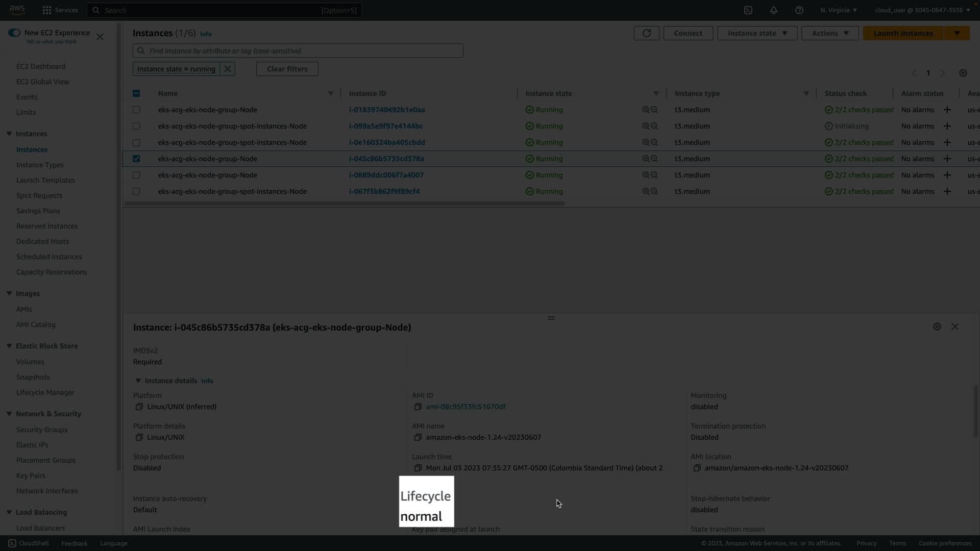Open the CloudShell icon in top bar
The height and width of the screenshot is (551, 980).
748,10
